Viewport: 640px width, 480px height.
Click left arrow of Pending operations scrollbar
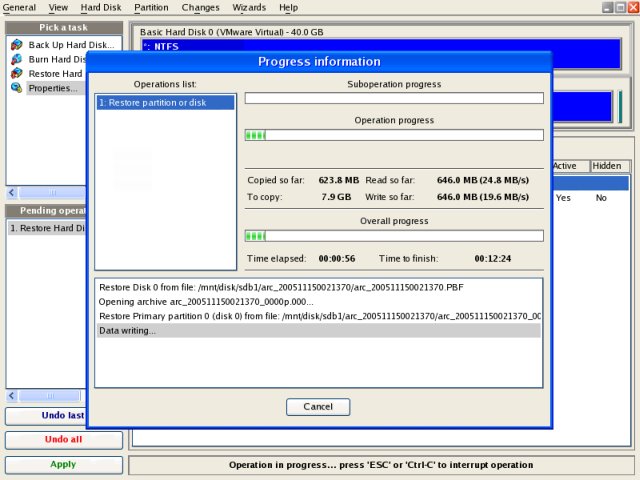(x=12, y=396)
